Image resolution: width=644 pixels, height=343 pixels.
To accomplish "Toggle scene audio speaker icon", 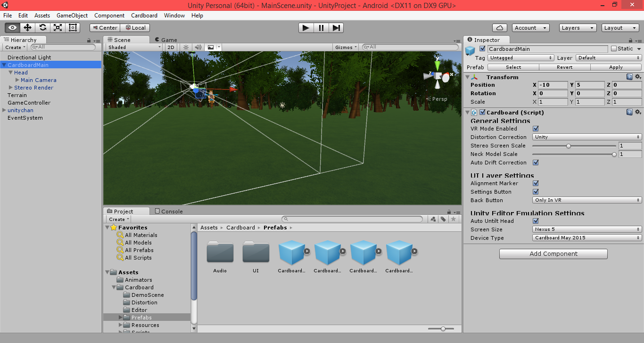I will (198, 47).
